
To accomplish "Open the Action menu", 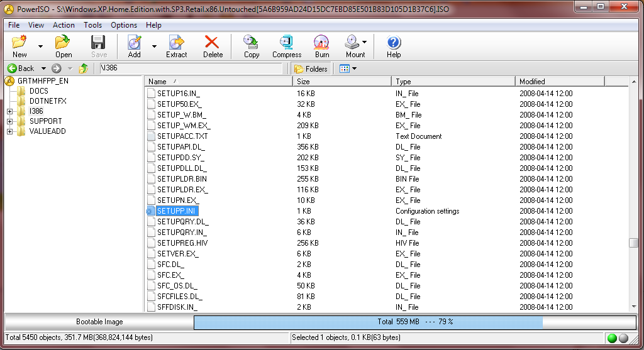I will click(64, 25).
